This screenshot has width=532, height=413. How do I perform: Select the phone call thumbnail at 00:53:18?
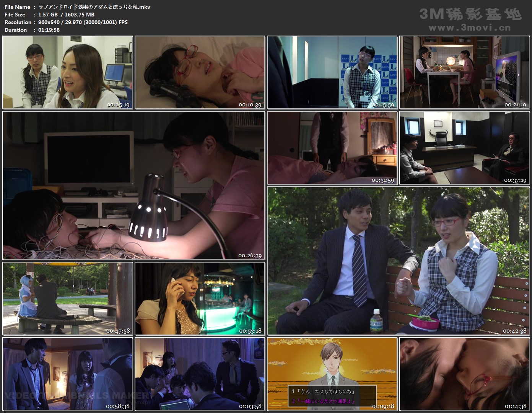tap(199, 299)
